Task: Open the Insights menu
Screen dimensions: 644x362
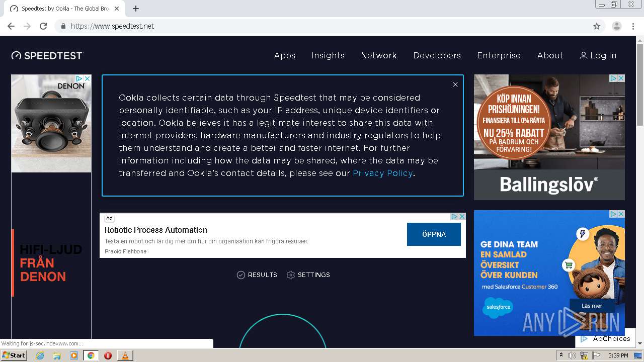Action: (328, 55)
